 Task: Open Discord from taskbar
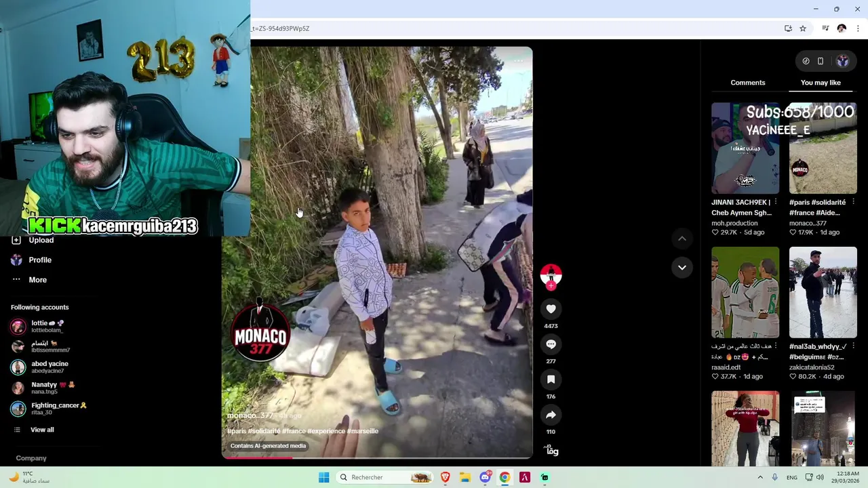485,477
